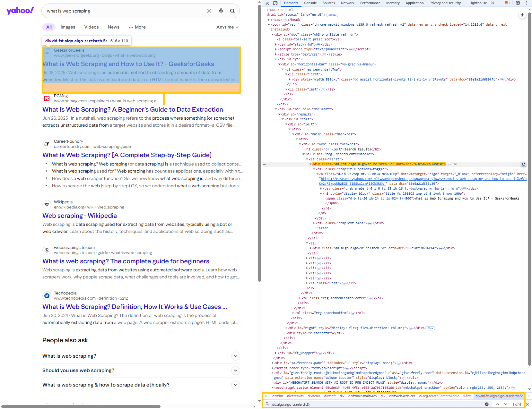Clear the DevTools find input
This screenshot has height=409, width=532.
point(487,404)
